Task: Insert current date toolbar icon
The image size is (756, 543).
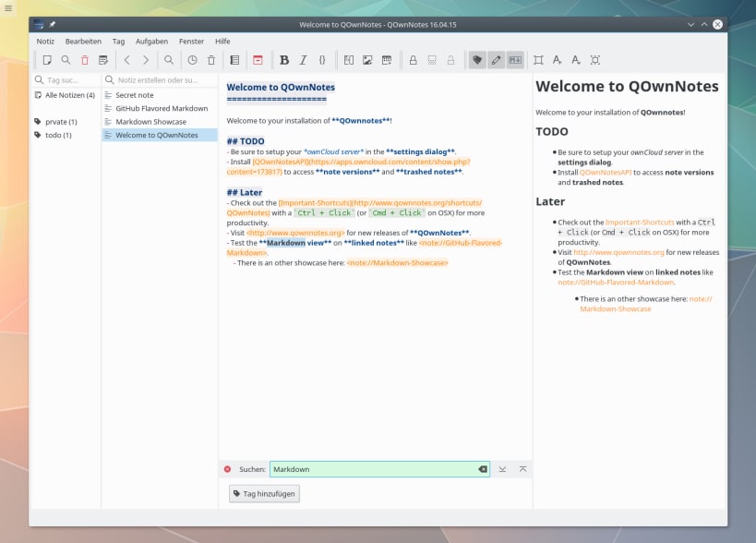Action: tap(387, 60)
